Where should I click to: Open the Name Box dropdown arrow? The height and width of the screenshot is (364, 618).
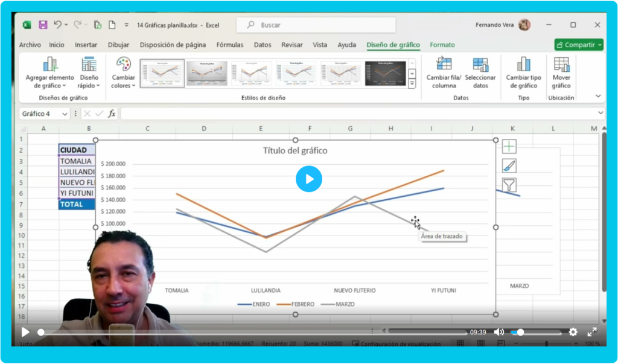pos(65,113)
